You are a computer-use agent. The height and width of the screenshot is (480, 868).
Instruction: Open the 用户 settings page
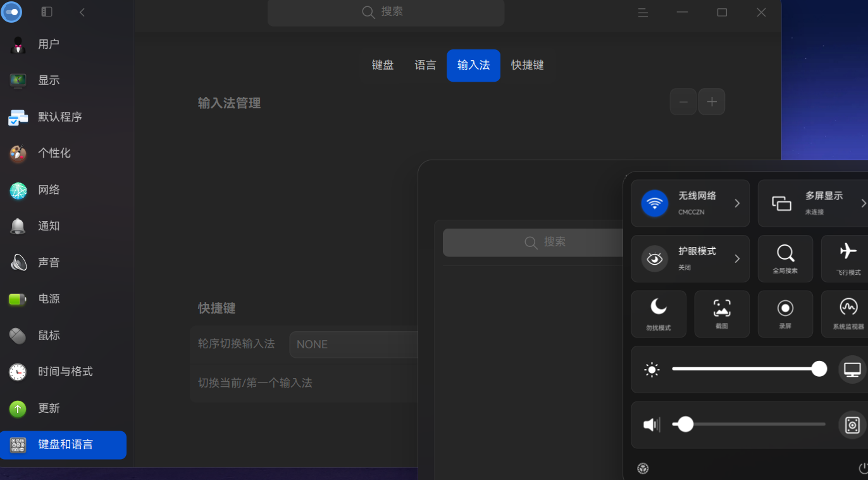click(63, 44)
